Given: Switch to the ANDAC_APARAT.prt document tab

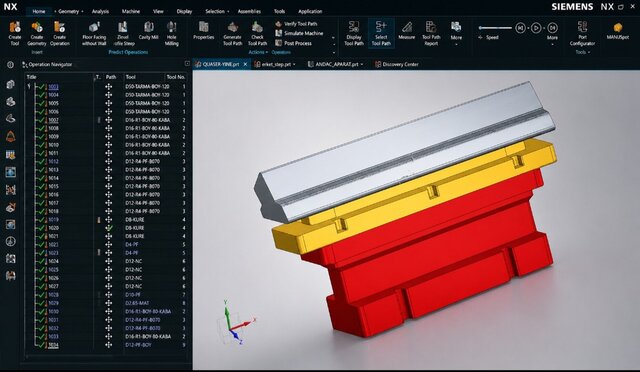Looking at the screenshot, I should pos(337,65).
